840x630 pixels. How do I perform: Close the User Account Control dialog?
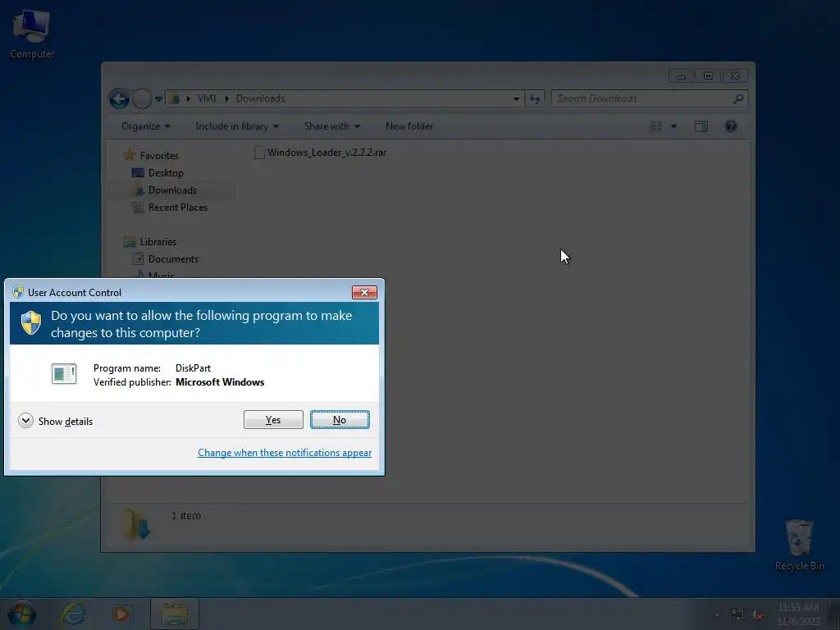coord(364,293)
